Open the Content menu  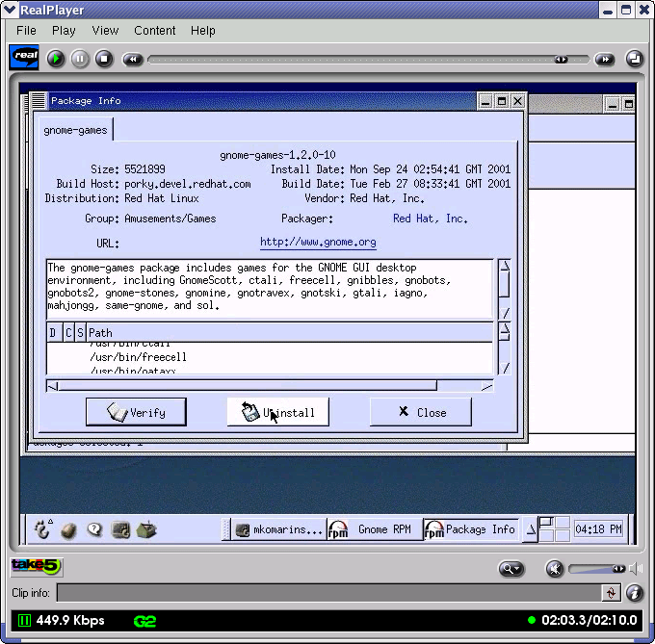[x=154, y=30]
